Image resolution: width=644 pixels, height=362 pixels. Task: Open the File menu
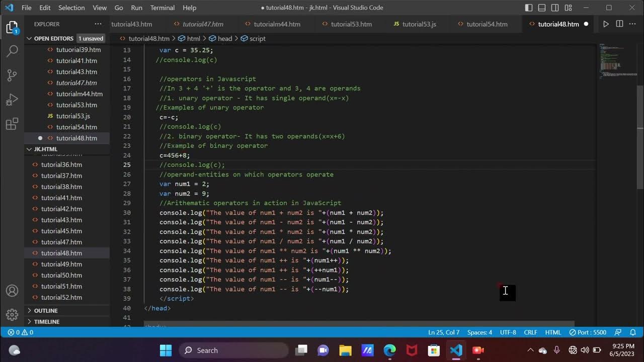click(27, 8)
